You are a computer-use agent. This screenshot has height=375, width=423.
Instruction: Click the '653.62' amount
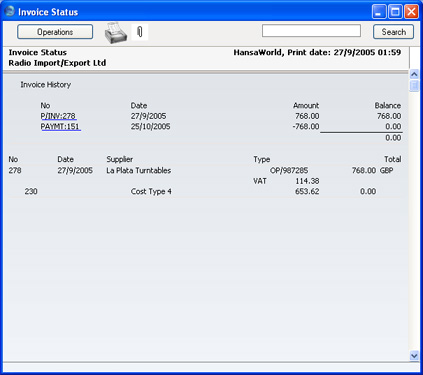pos(307,191)
